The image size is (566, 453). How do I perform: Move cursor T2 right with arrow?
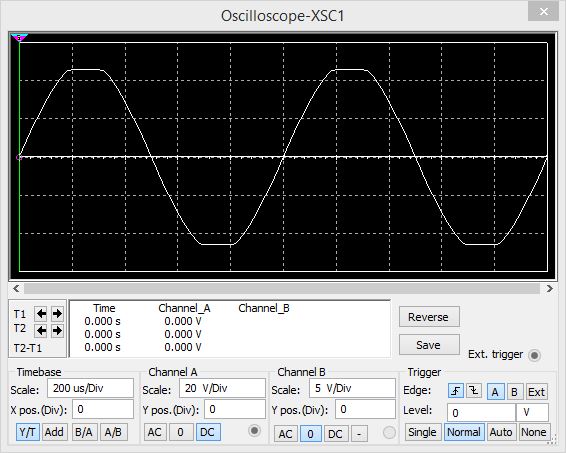[x=57, y=330]
